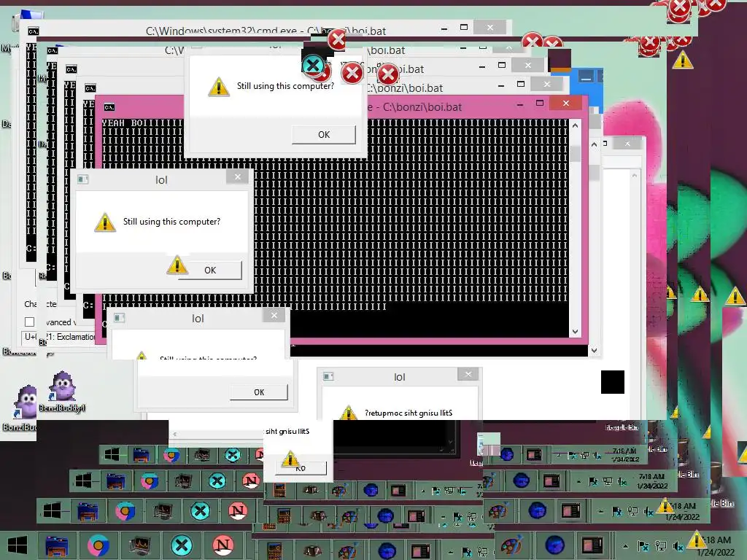Open the system menu icon of rearmost cmd window
This screenshot has height=560, width=747.
point(33,31)
